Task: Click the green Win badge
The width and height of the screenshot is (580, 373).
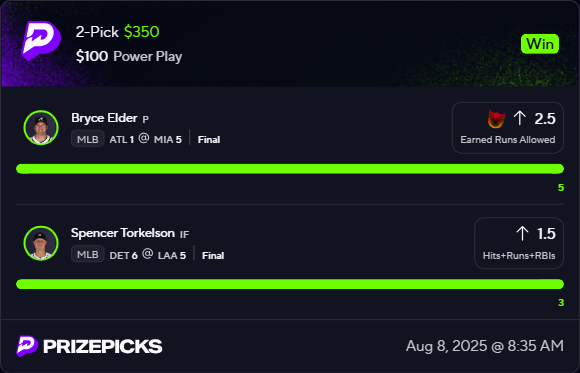Action: [x=540, y=44]
